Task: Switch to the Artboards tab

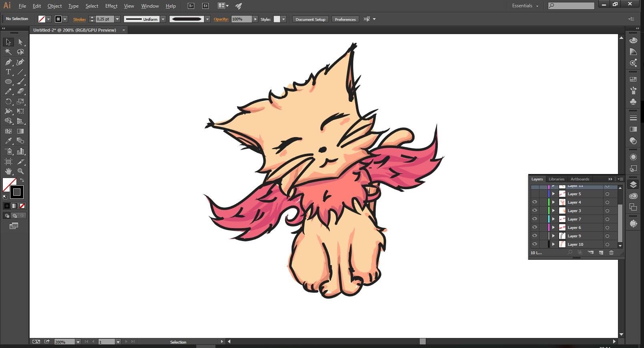Action: [580, 179]
